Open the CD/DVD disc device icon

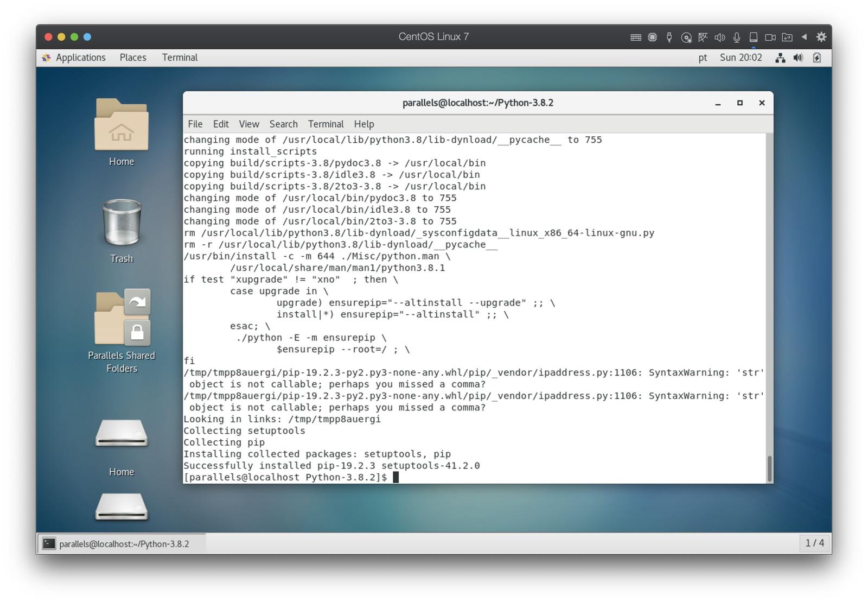point(686,37)
